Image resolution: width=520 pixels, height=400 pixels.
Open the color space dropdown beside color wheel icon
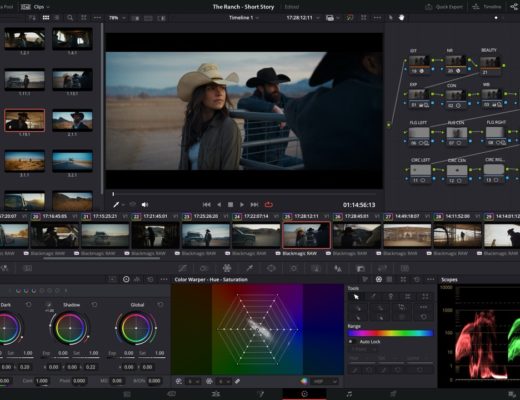pos(325,381)
